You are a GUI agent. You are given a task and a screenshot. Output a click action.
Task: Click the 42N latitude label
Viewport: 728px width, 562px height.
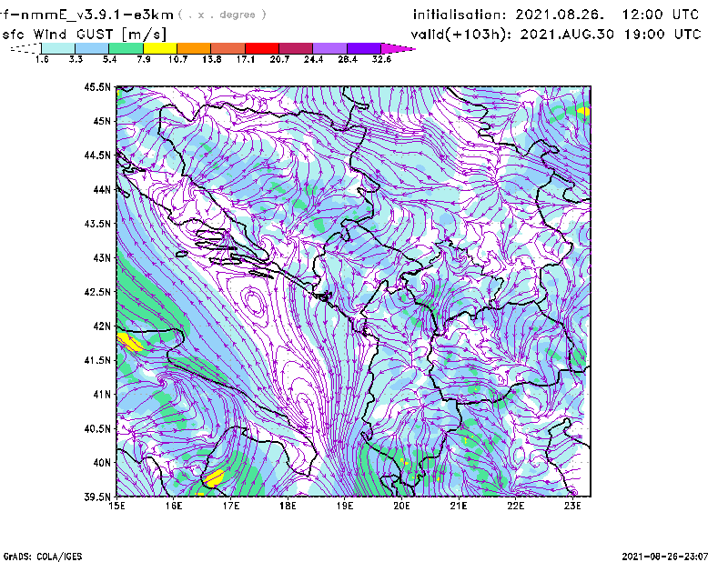pyautogui.click(x=102, y=326)
